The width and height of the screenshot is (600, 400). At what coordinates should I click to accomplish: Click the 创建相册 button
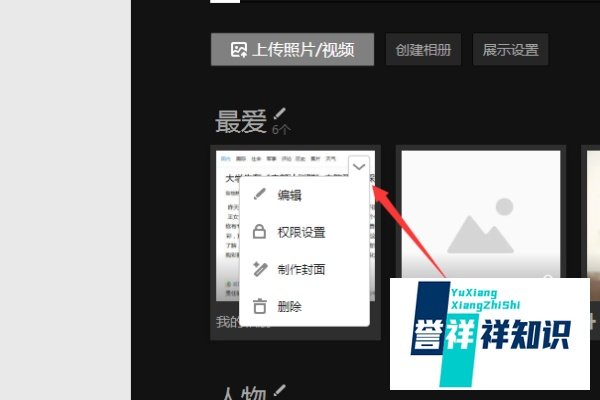click(423, 50)
